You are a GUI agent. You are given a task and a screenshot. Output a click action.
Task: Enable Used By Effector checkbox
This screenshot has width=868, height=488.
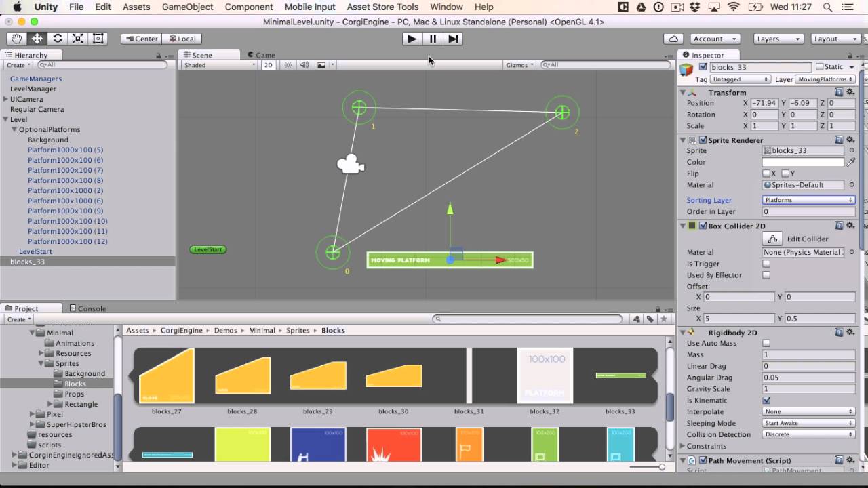766,275
